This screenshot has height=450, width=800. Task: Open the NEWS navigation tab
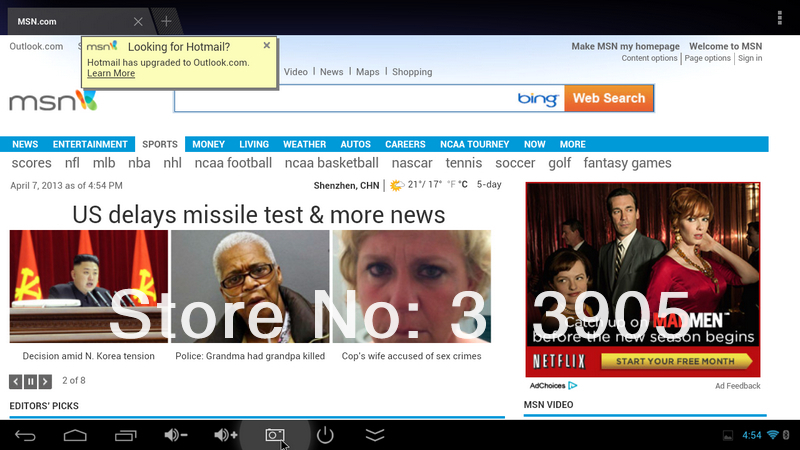point(25,144)
